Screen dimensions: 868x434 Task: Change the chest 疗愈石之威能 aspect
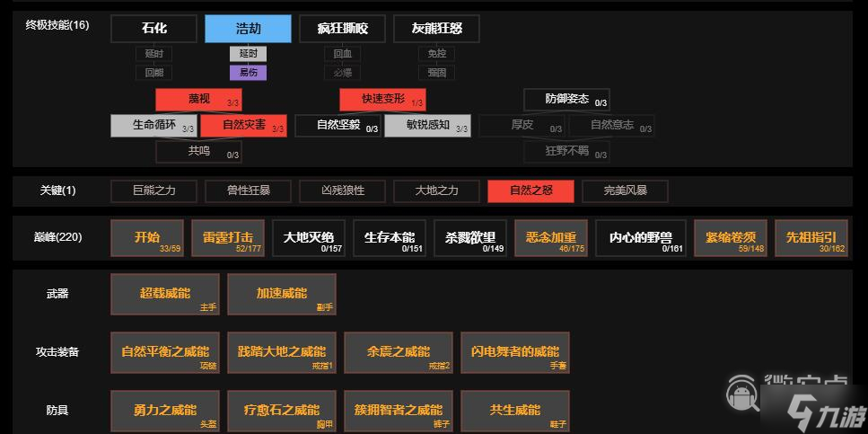(281, 411)
